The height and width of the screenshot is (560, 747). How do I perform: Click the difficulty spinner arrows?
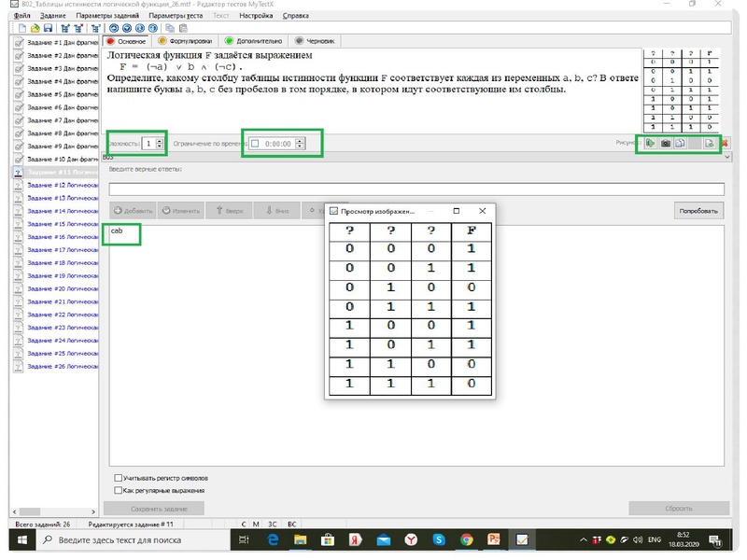coord(160,144)
